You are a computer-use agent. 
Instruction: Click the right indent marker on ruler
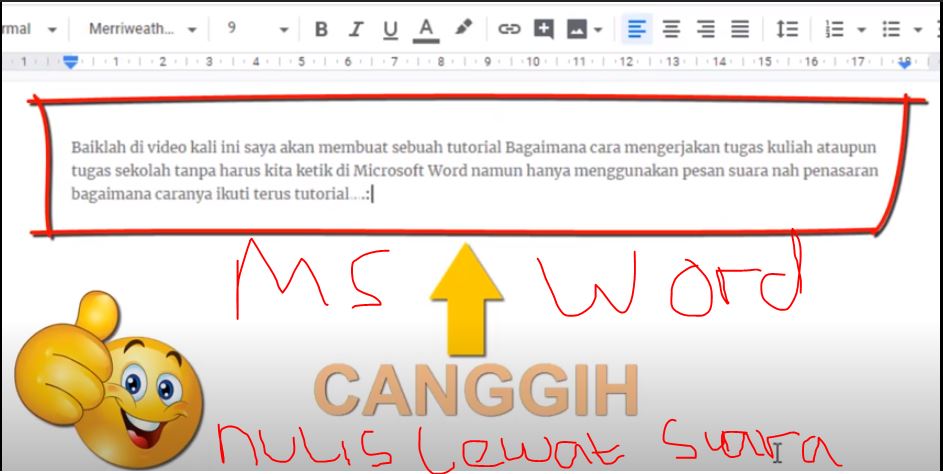(x=904, y=62)
